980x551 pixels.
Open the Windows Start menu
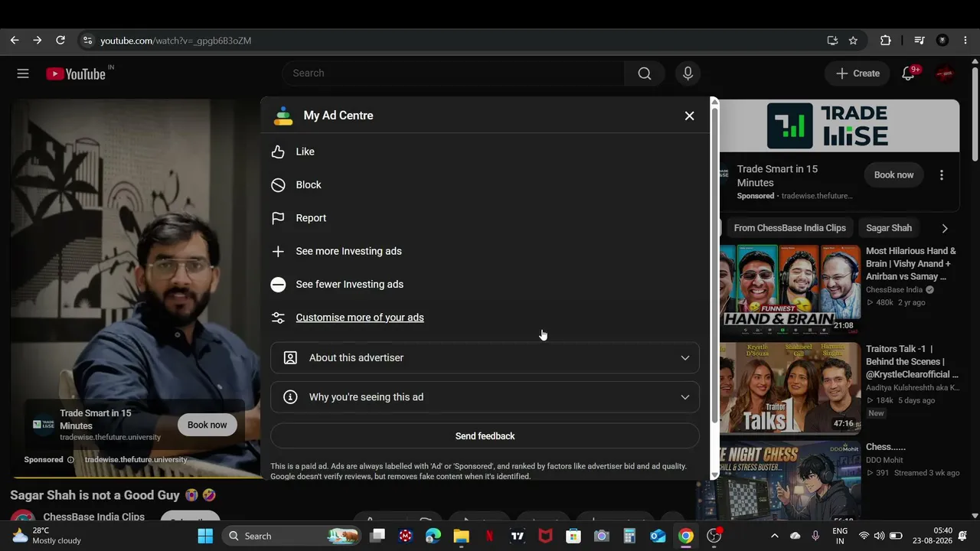205,536
